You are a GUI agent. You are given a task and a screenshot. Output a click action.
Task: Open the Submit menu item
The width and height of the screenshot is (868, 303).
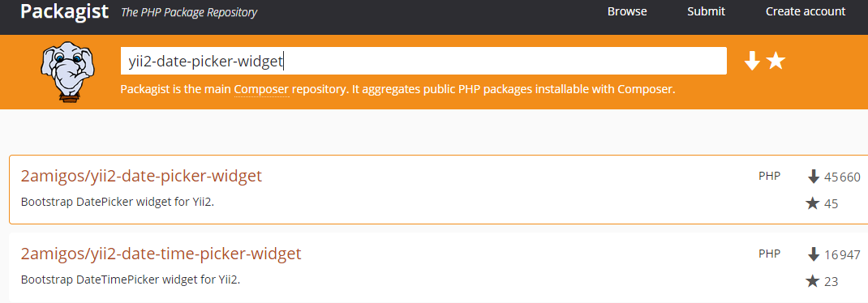tap(707, 11)
